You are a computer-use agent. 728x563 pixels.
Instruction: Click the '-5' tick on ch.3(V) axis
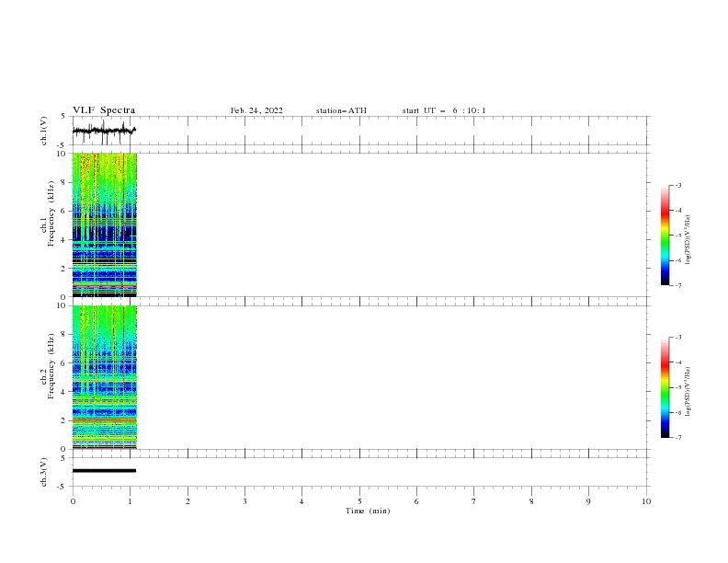(62, 487)
